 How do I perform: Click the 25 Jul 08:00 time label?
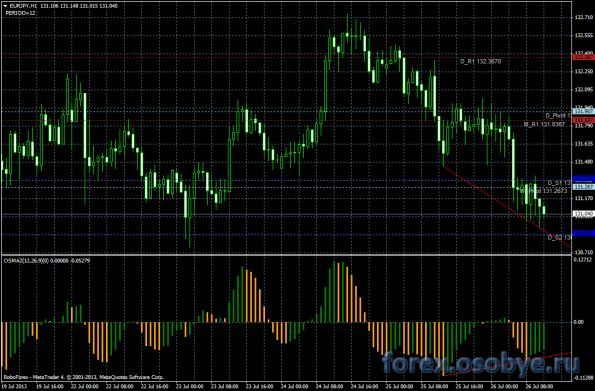433,386
